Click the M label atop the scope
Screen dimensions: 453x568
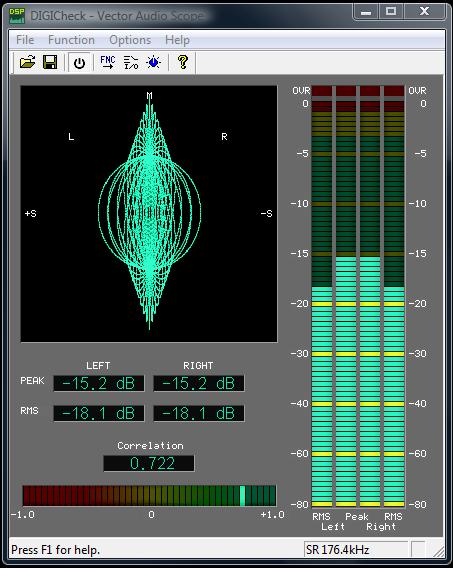tap(150, 96)
